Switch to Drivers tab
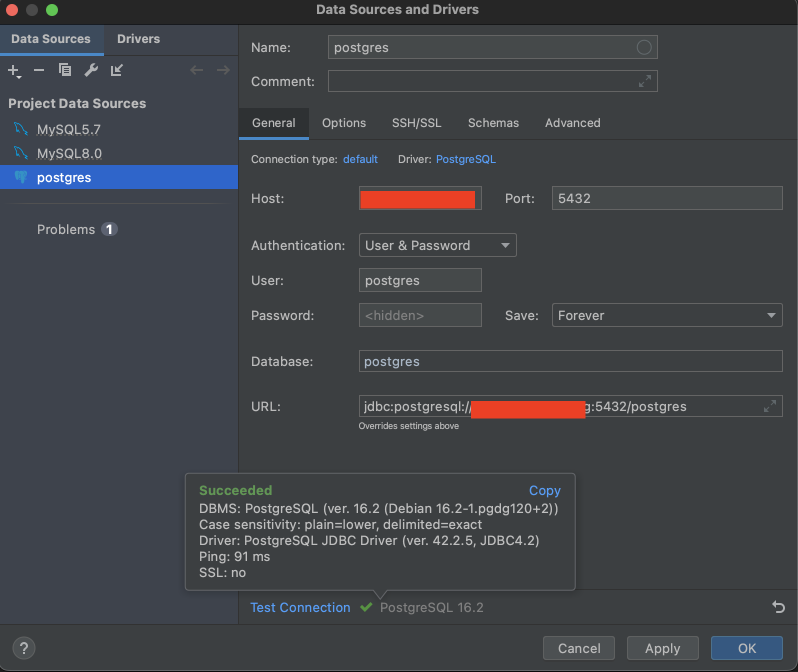Image resolution: width=798 pixels, height=672 pixels. (138, 39)
